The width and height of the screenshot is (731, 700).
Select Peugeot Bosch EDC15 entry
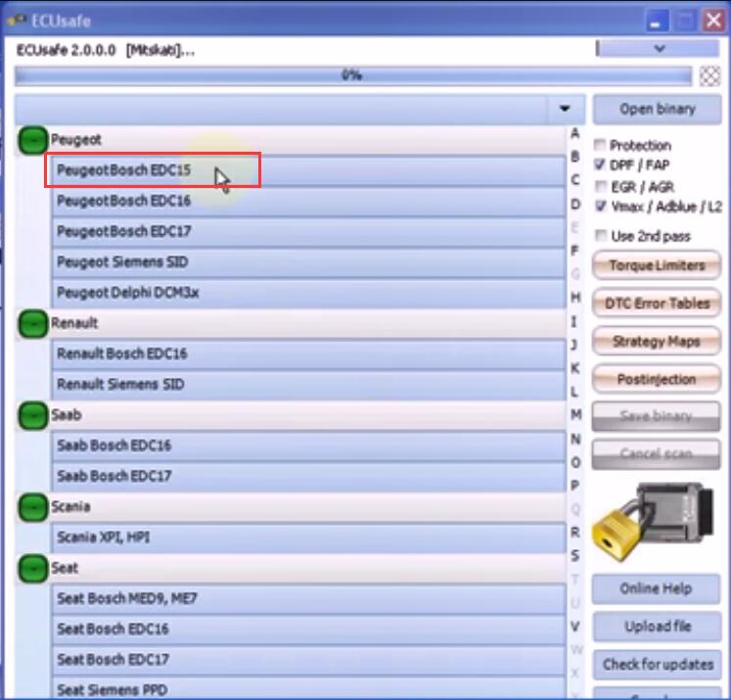308,170
